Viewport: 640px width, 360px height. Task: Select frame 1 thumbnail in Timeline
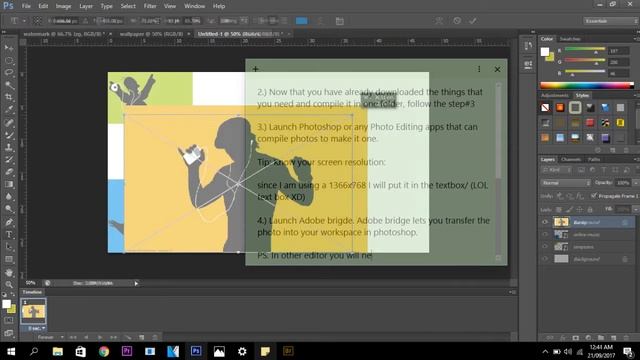coord(33,311)
